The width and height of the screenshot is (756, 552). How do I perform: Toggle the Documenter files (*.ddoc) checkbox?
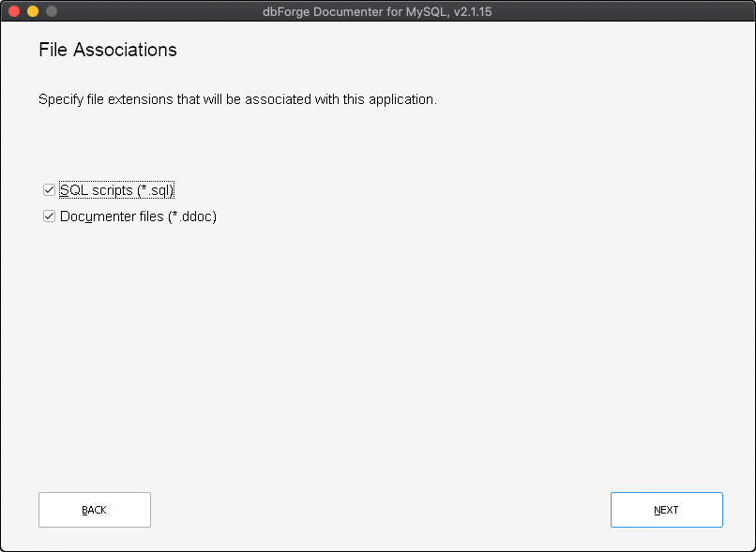(49, 216)
